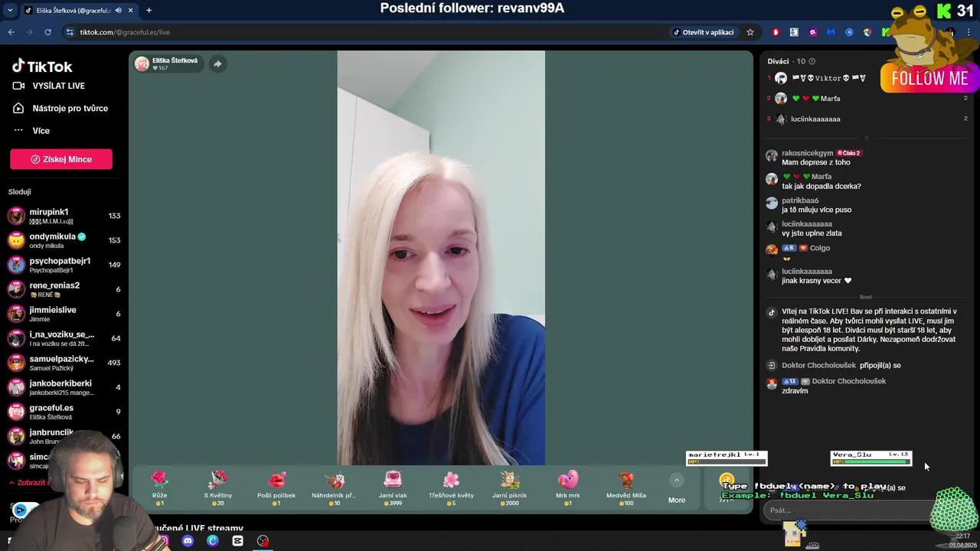This screenshot has height=551, width=980.
Task: Click the blue M extension icon
Action: (831, 32)
